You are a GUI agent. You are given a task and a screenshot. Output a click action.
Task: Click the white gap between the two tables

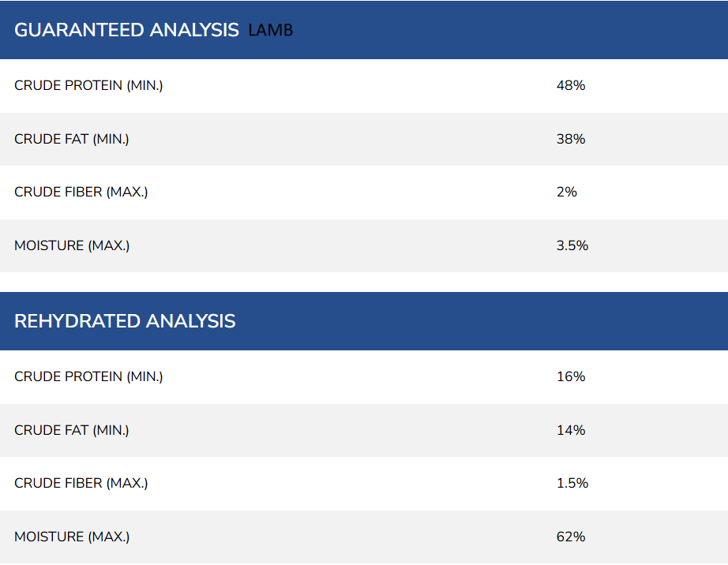click(363, 282)
